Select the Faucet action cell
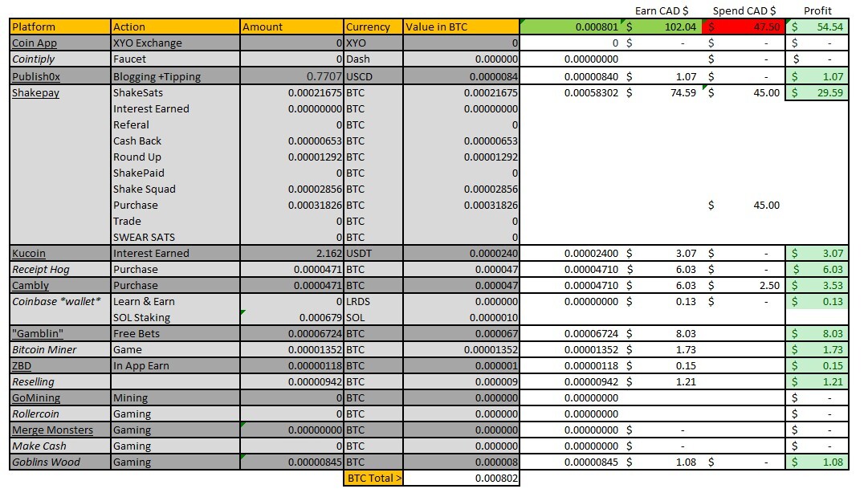 [176, 59]
